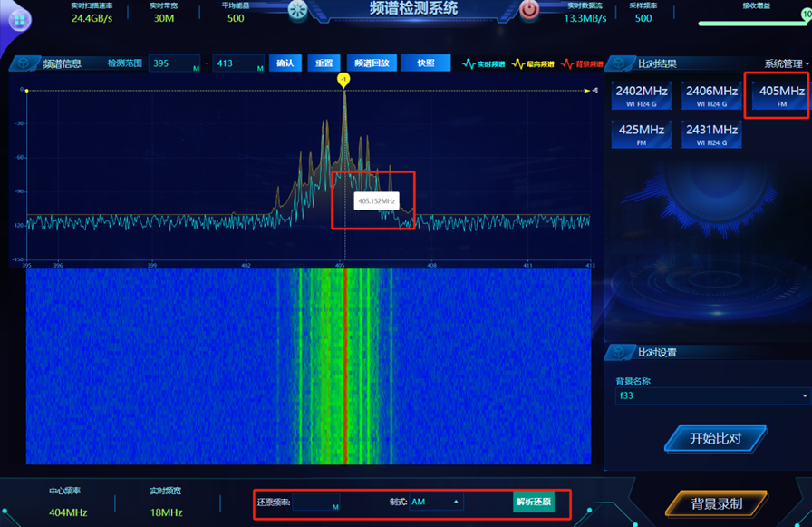Click the 13.3MB/s data stream value
812x527 pixels.
click(585, 18)
